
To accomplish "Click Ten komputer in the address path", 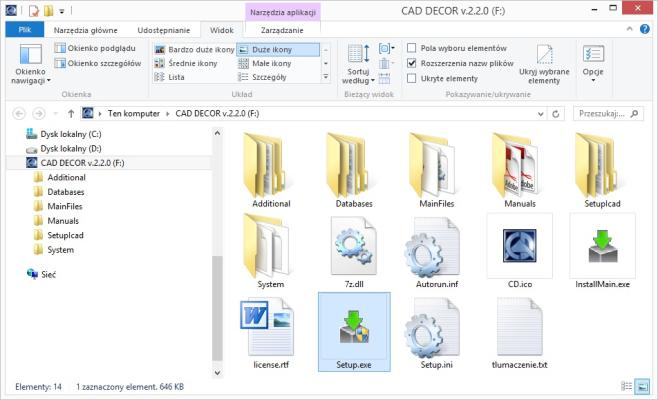I will (x=133, y=114).
